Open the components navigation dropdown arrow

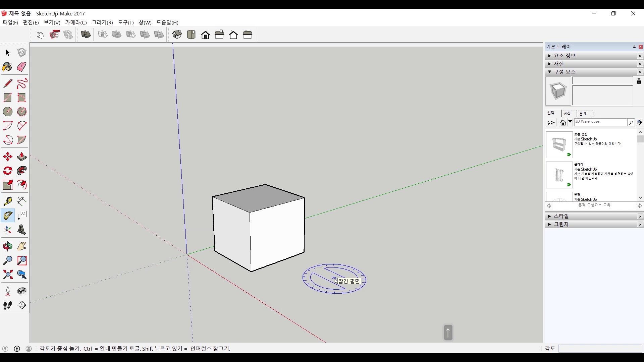click(570, 122)
